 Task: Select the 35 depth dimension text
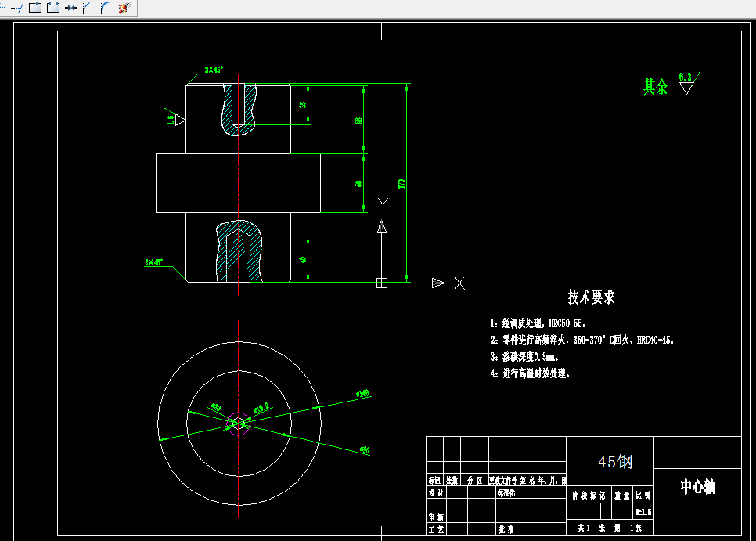[x=302, y=105]
